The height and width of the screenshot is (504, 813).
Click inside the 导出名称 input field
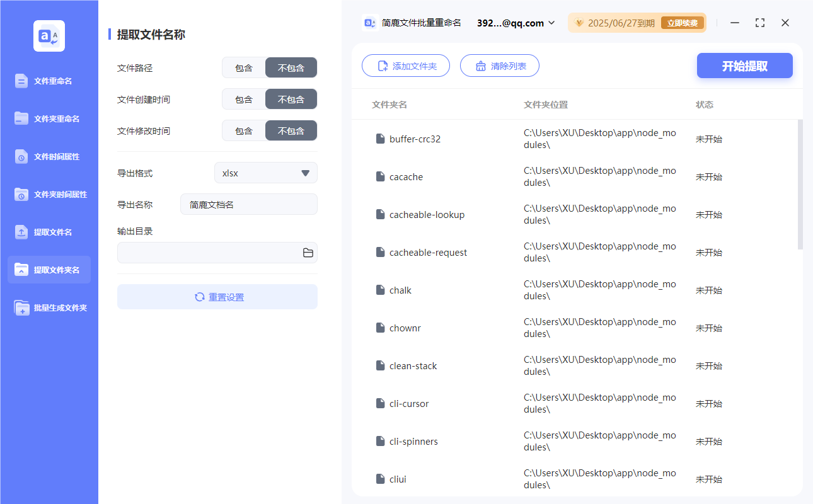pos(248,204)
